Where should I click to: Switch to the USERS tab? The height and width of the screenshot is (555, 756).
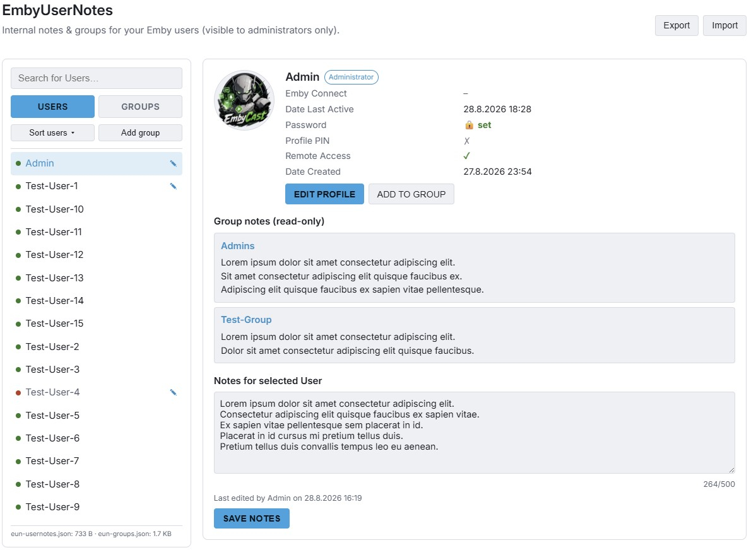pyautogui.click(x=52, y=107)
